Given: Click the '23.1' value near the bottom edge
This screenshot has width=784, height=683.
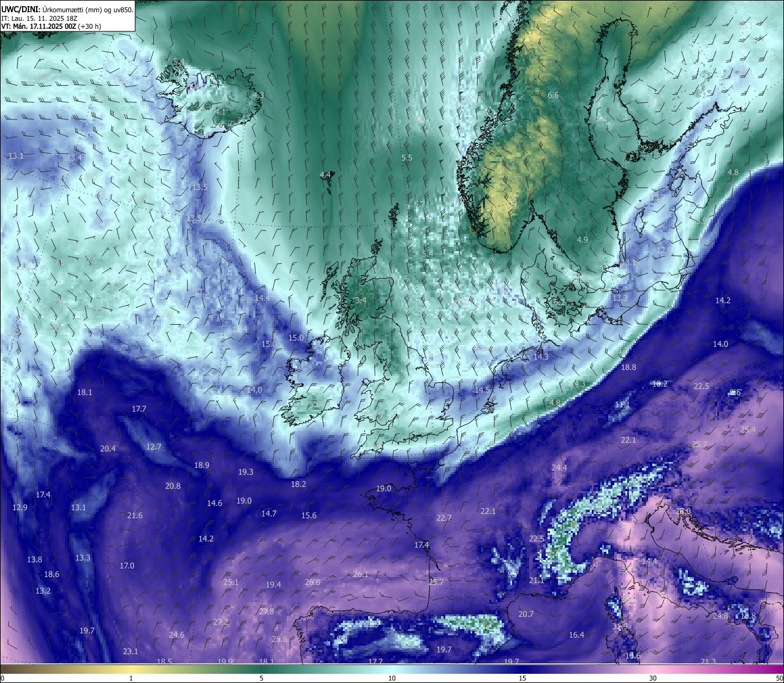Looking at the screenshot, I should coord(130,651).
